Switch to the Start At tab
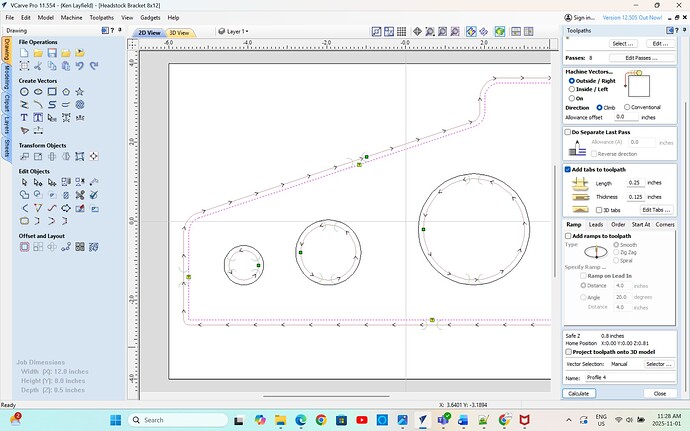Viewport: 690px width, 431px height. pyautogui.click(x=640, y=225)
